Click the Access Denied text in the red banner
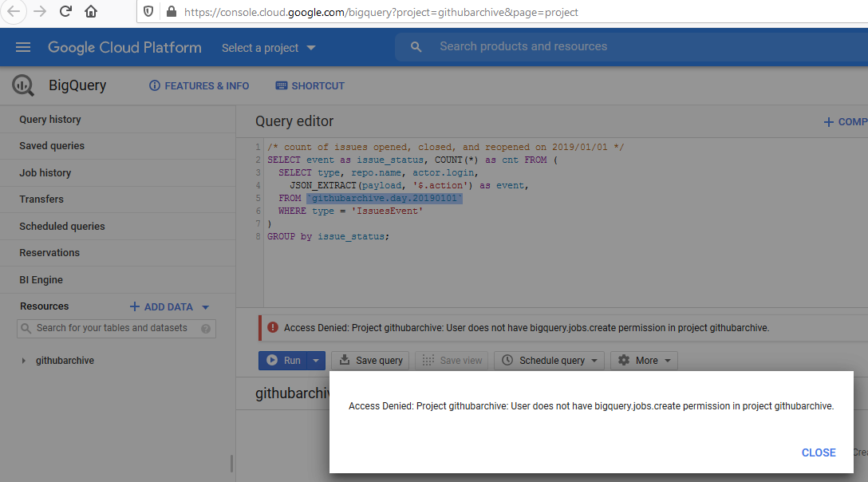The height and width of the screenshot is (482, 868). 527,328
